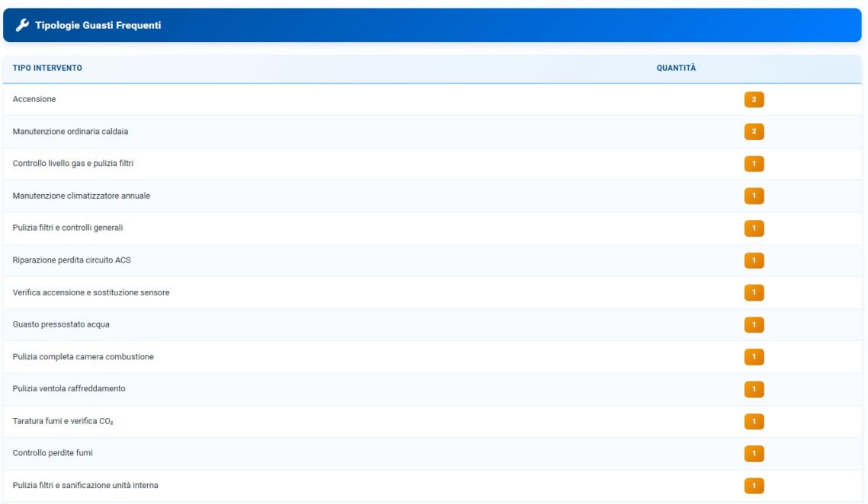This screenshot has height=504, width=868.
Task: Choose Pulizia ventola raffreddamento row
Action: tap(69, 389)
